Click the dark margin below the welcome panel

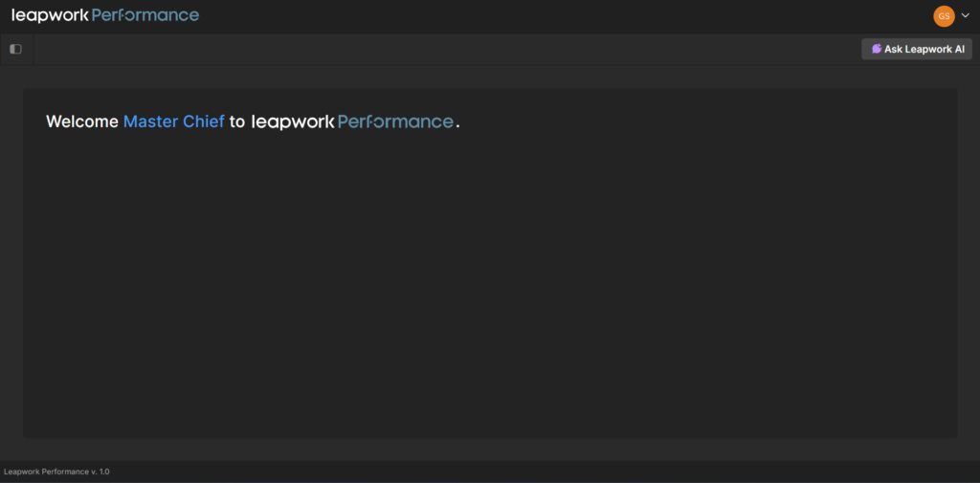pos(490,450)
